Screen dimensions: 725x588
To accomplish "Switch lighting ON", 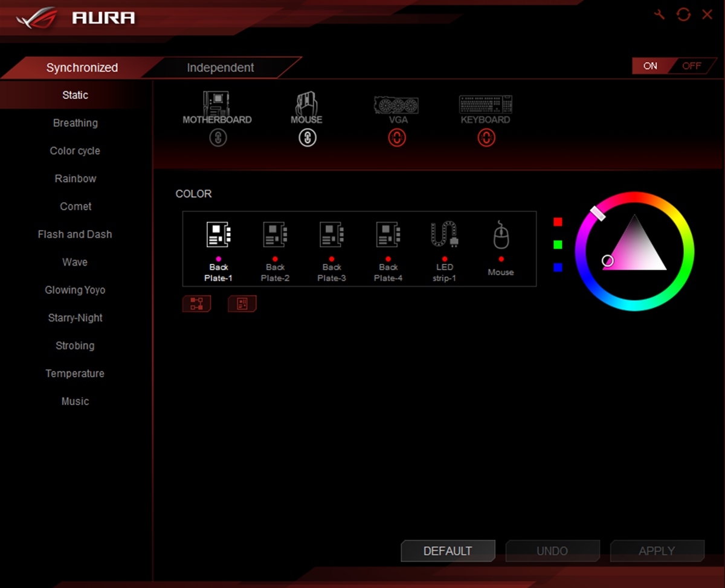I will [650, 66].
